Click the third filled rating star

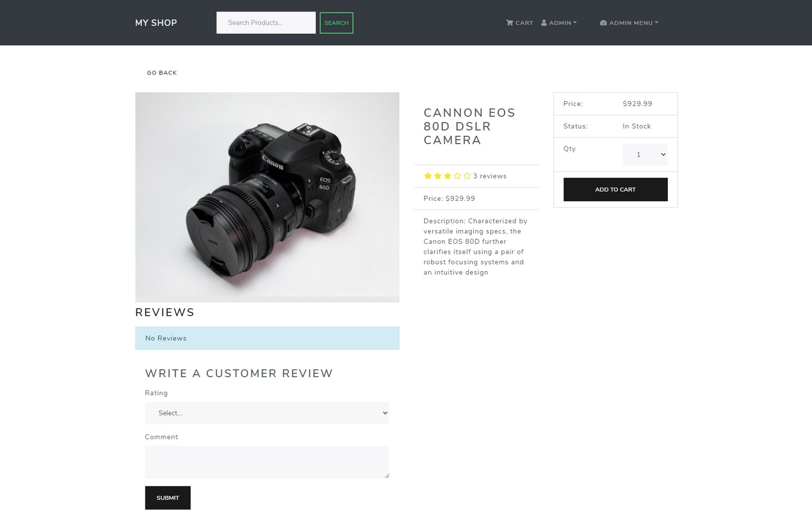[447, 176]
